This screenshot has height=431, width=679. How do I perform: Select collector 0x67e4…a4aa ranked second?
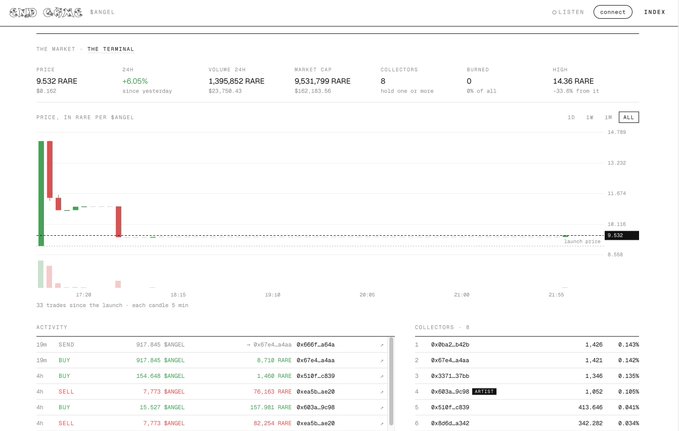[450, 360]
